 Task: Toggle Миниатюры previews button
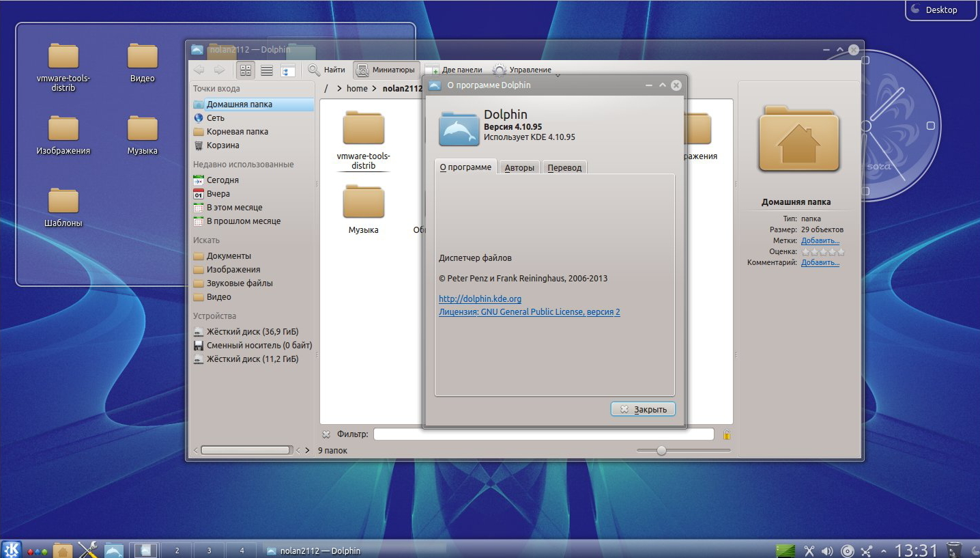pos(386,70)
